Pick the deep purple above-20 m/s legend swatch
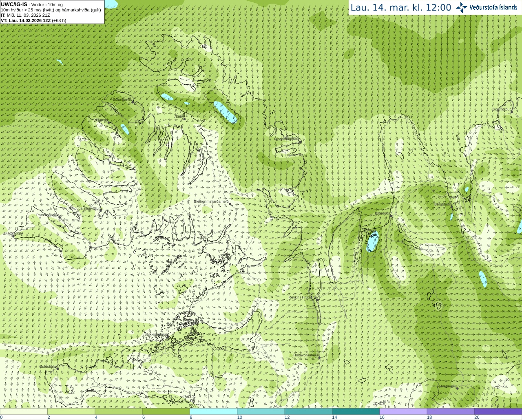This screenshot has width=522, height=420. pyautogui.click(x=498, y=411)
